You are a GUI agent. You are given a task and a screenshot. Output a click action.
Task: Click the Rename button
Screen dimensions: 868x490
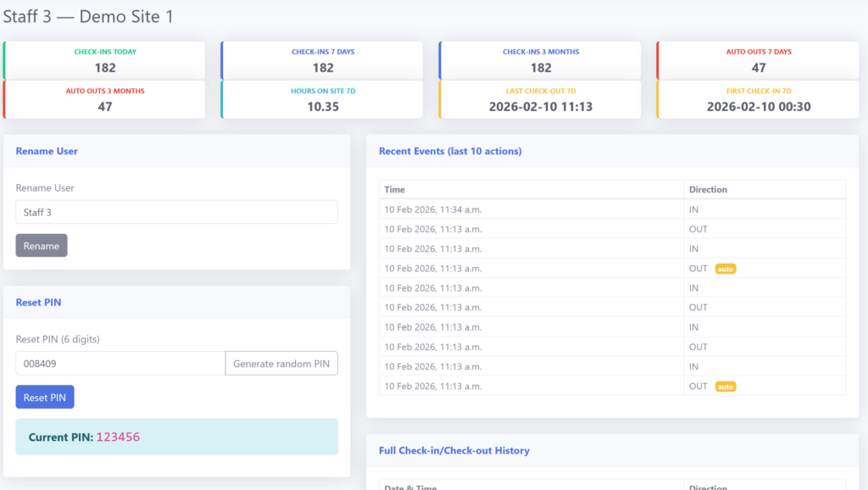41,246
